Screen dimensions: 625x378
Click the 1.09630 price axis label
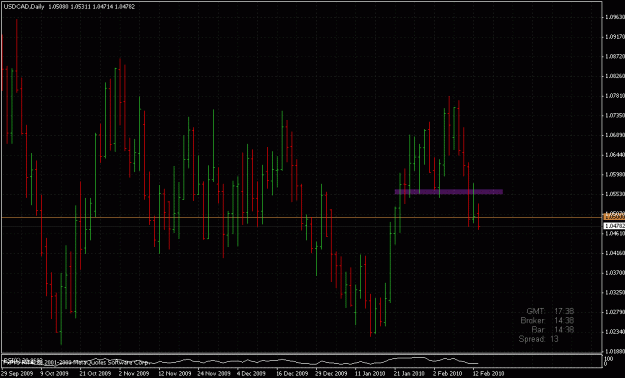[615, 17]
